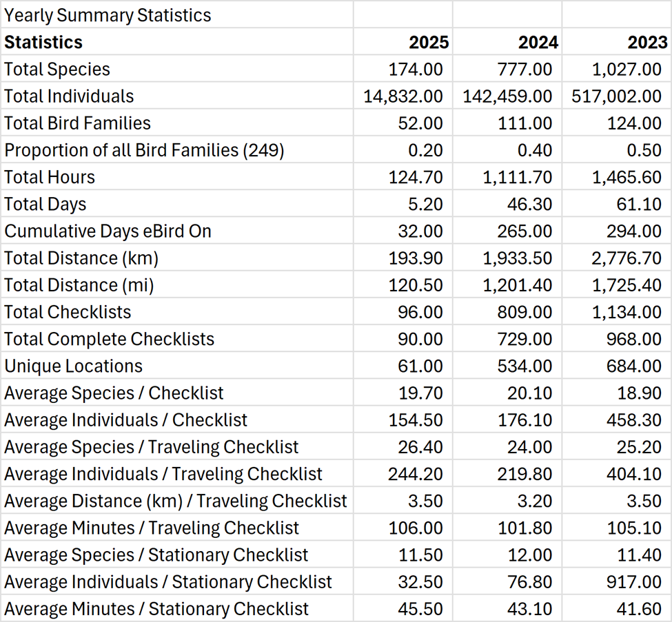
Task: Click the Average Minutes / Stationary Checklist label
Action: tap(156, 609)
